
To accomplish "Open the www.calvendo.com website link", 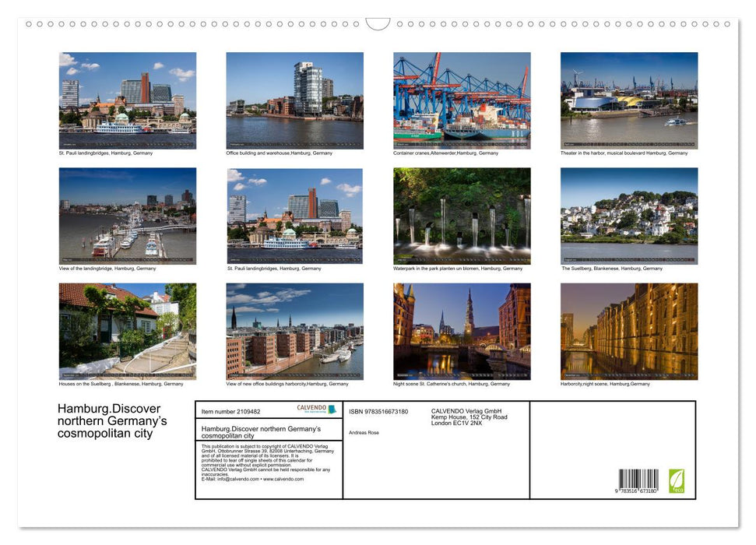I will (x=283, y=480).
